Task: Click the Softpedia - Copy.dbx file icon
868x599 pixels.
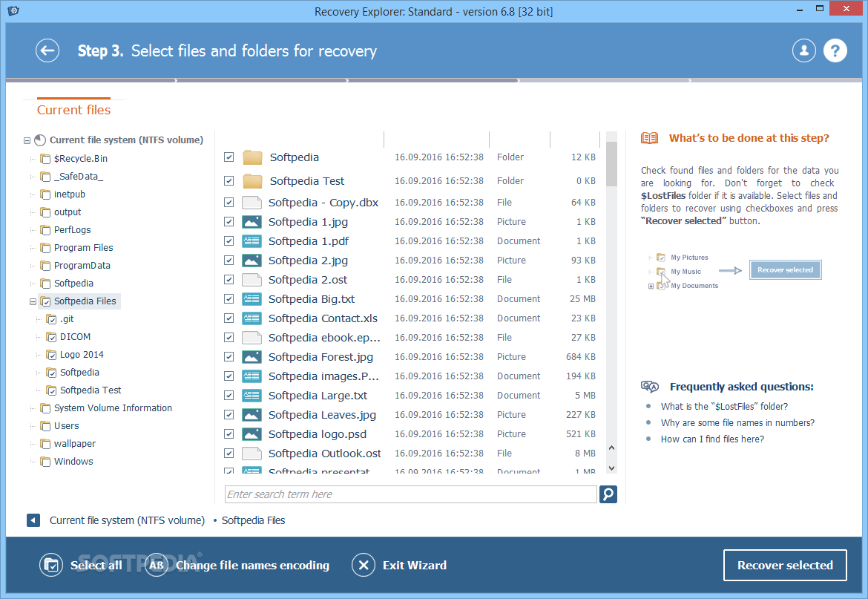Action: [252, 202]
